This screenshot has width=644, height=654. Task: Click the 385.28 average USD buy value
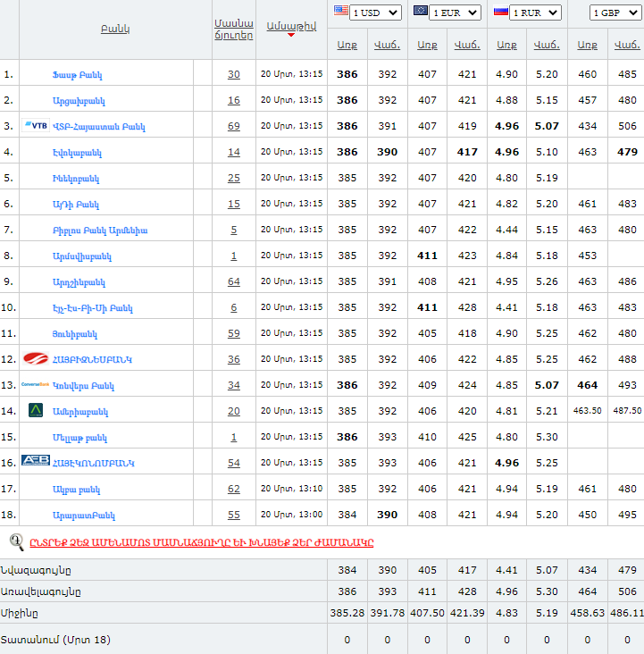[x=347, y=613]
